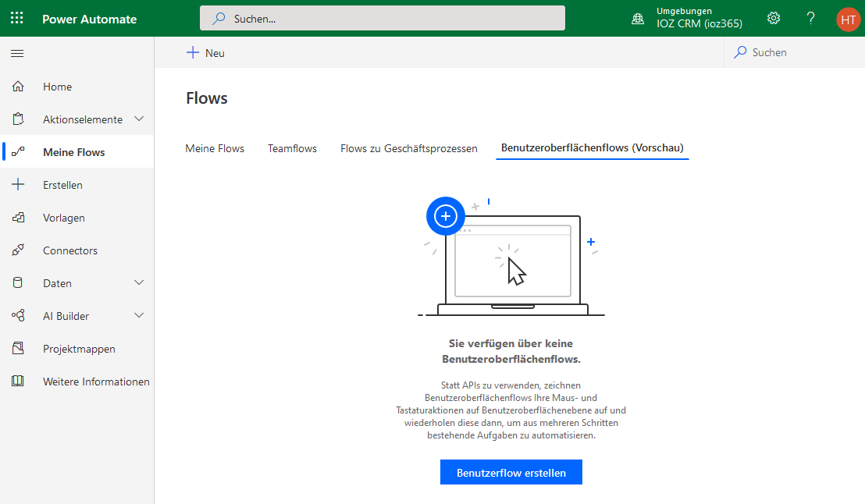This screenshot has height=504, width=865.
Task: Focus the top Suchen... search field
Action: tap(383, 18)
